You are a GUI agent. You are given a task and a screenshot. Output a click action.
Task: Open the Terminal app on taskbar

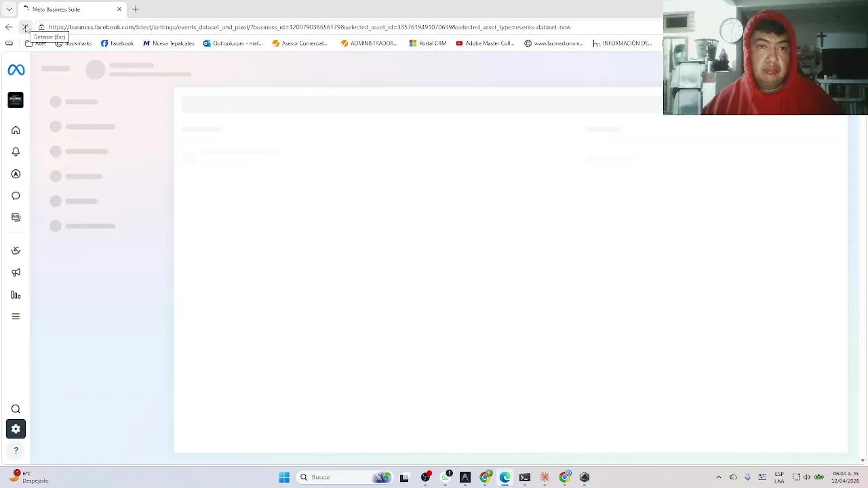(x=525, y=477)
